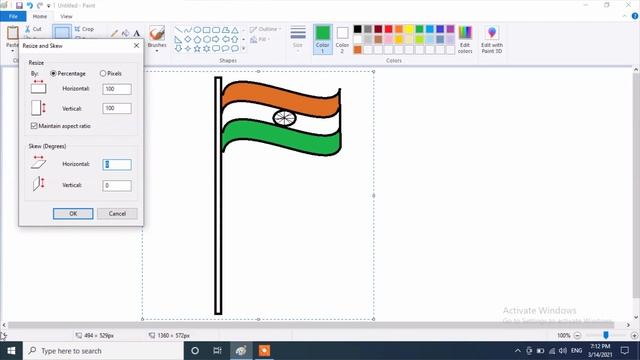Select the Pixels radio button
This screenshot has height=360, width=640.
(103, 73)
